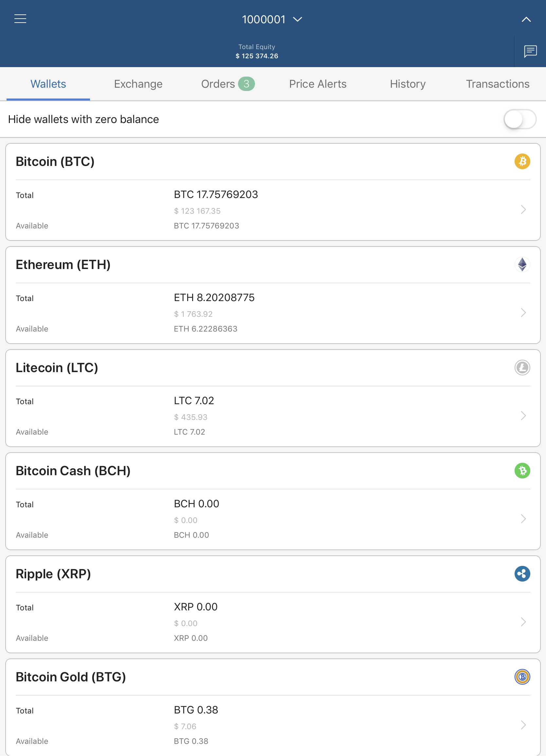Click the $ 1 763.92 Ethereum value

[193, 314]
